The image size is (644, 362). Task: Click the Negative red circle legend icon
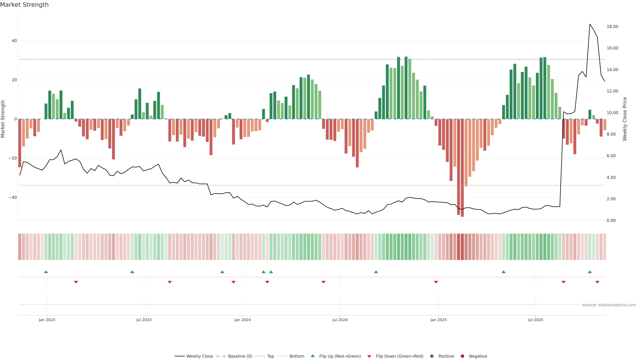pos(462,356)
